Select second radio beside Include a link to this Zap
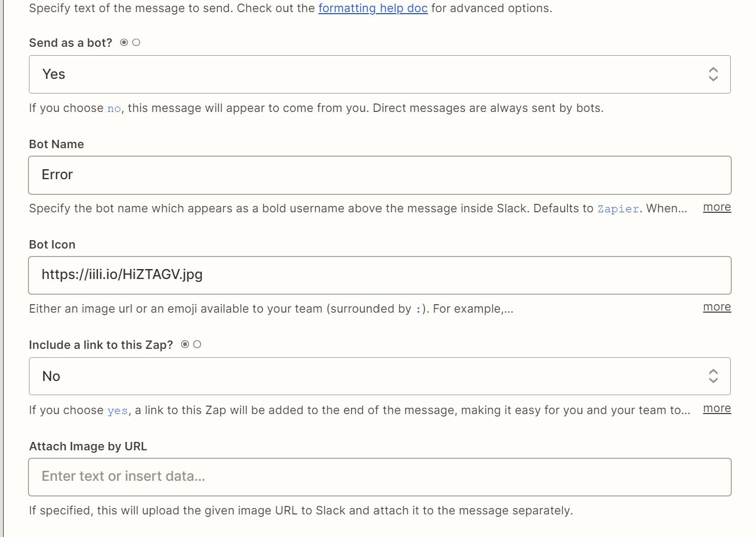Image resolution: width=756 pixels, height=537 pixels. coord(197,344)
